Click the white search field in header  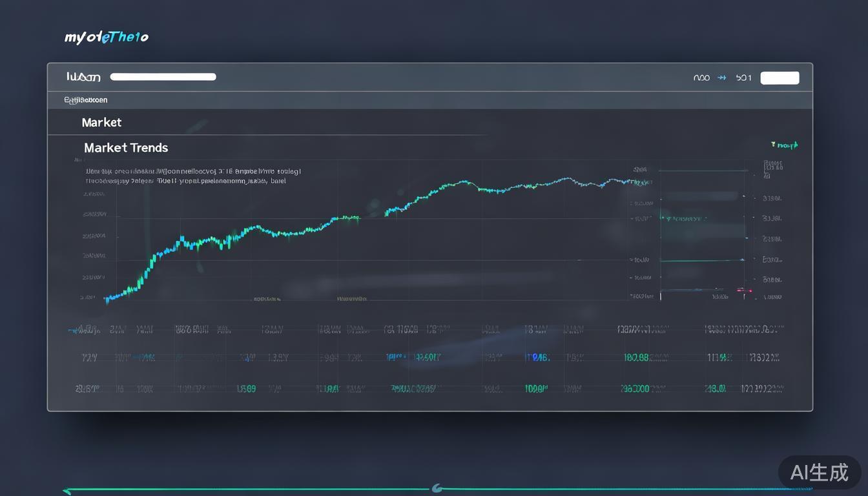163,77
